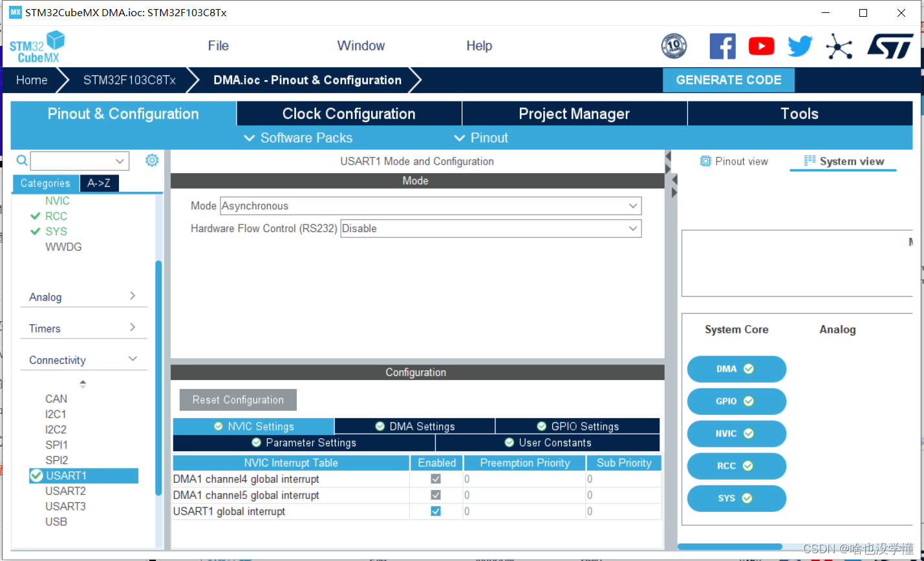The image size is (924, 561).
Task: Open the categories settings gear icon
Action: pos(152,160)
